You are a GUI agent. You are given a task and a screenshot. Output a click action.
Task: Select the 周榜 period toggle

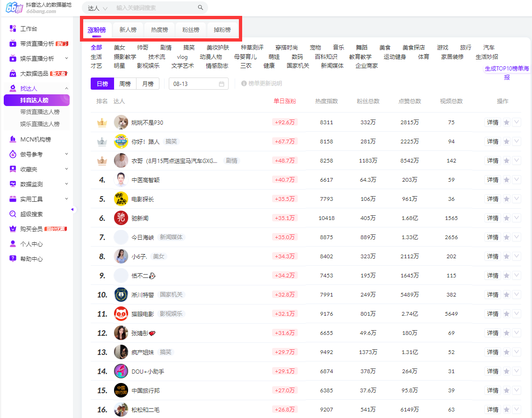point(125,84)
